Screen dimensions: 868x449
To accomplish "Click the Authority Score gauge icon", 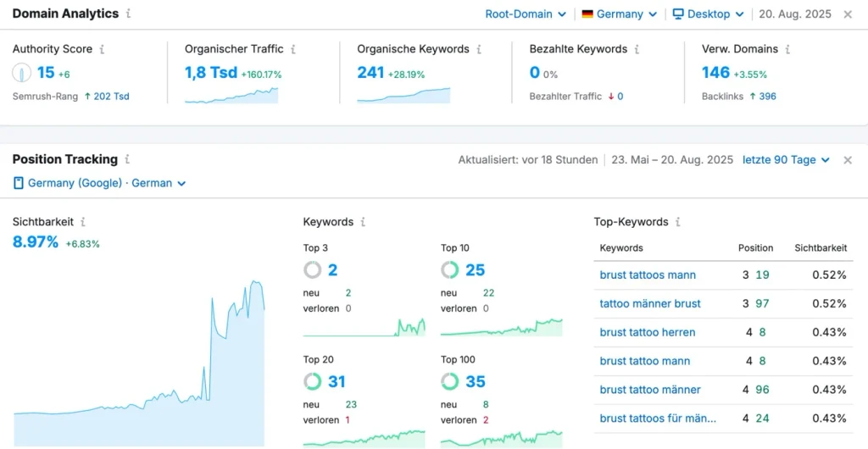I will 21,73.
